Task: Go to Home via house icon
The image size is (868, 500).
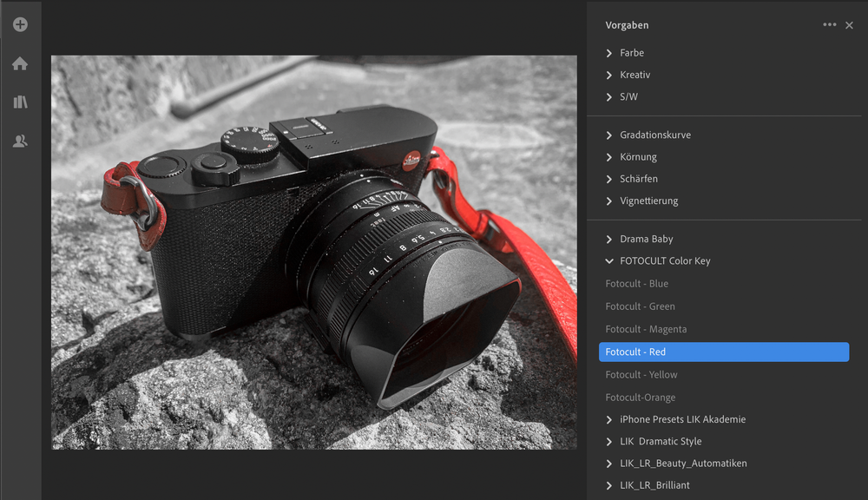Action: (x=20, y=63)
